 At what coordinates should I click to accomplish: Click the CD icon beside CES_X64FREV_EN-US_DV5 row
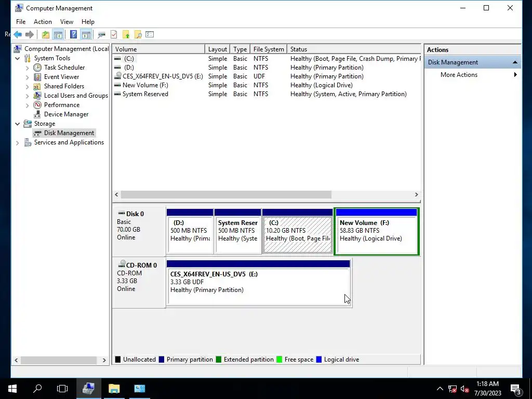(118, 76)
